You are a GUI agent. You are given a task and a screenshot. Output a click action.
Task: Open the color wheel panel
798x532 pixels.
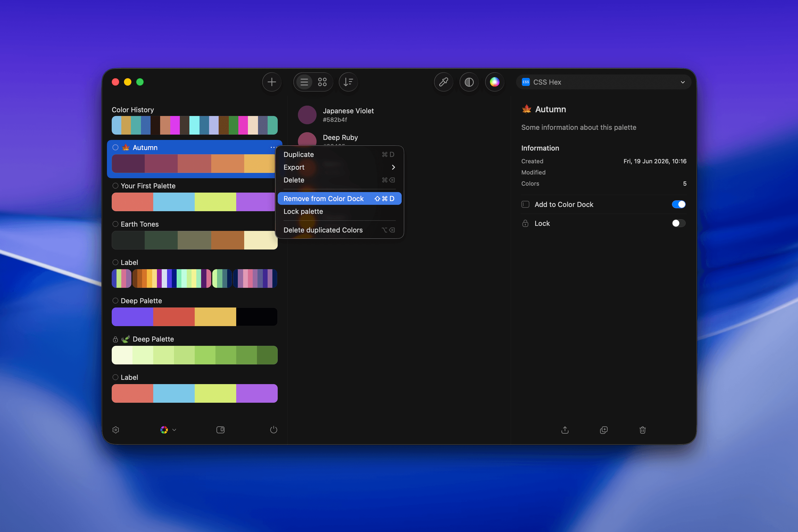tap(494, 82)
